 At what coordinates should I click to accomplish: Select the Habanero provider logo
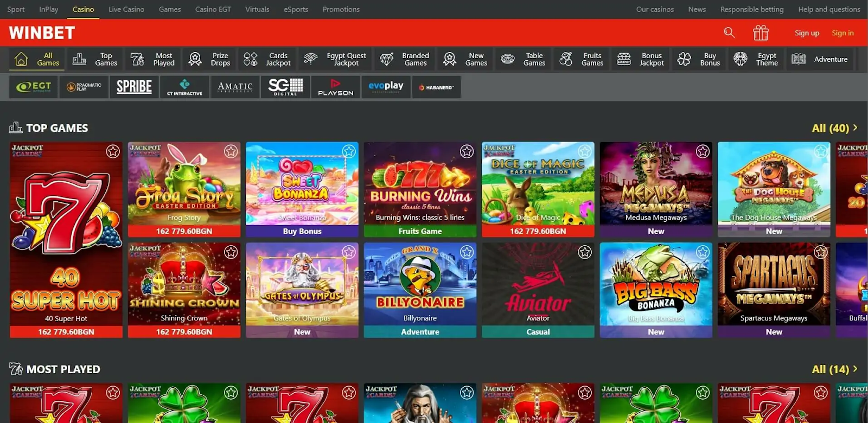(436, 87)
